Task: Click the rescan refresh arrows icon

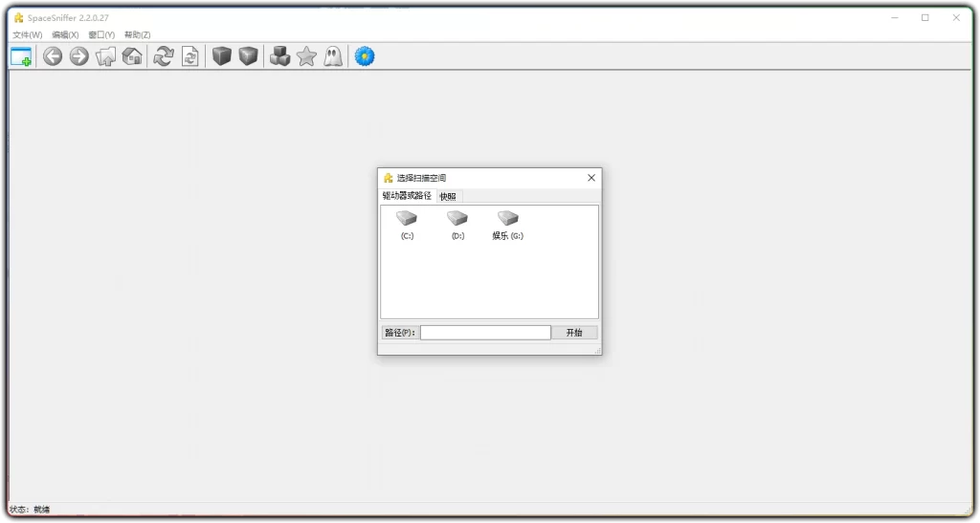Action: (164, 56)
